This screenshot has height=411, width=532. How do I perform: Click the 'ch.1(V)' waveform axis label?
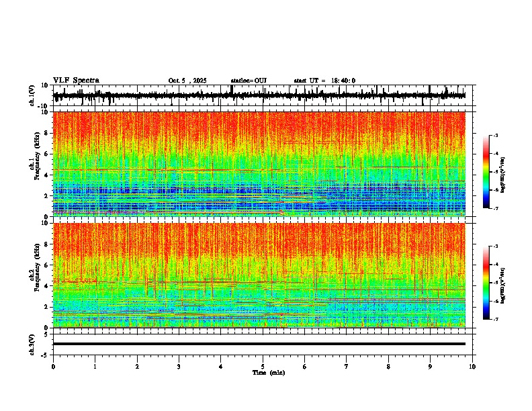coord(32,95)
